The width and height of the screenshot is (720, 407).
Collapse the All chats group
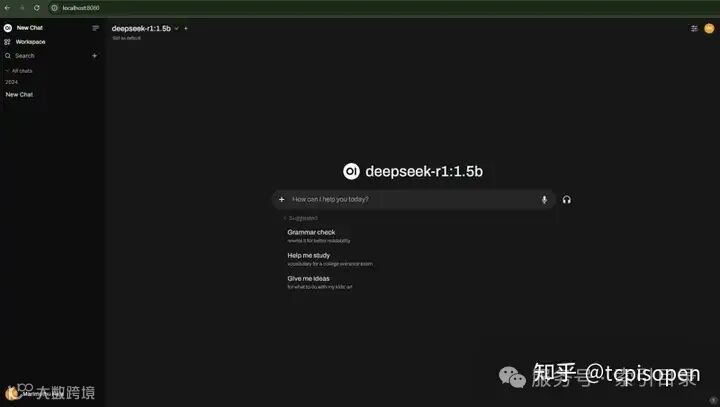(19, 71)
